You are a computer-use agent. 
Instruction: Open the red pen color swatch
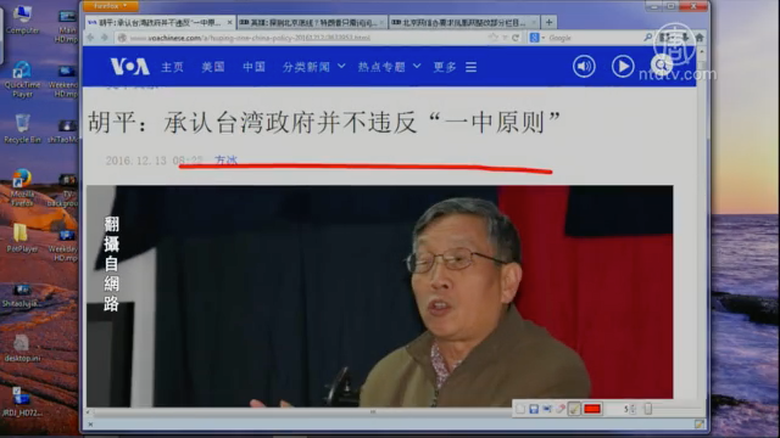coord(593,409)
